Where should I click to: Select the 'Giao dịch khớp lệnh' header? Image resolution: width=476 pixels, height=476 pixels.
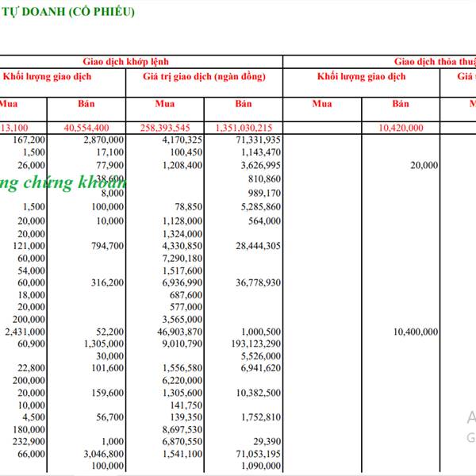[125, 62]
